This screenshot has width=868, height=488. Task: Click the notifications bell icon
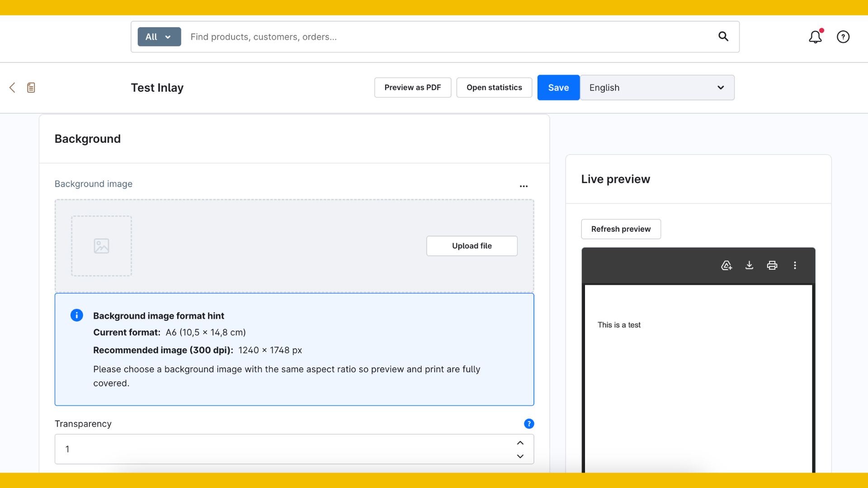coord(815,37)
